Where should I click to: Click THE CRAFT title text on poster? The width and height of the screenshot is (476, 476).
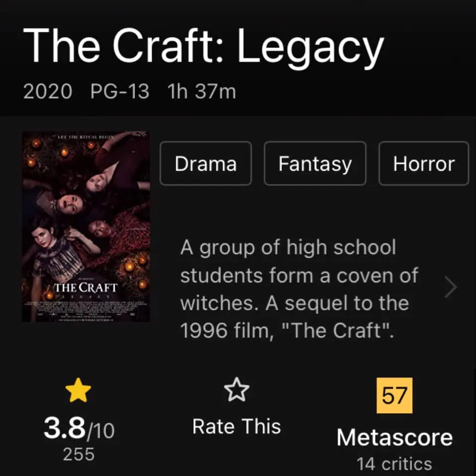pyautogui.click(x=86, y=288)
